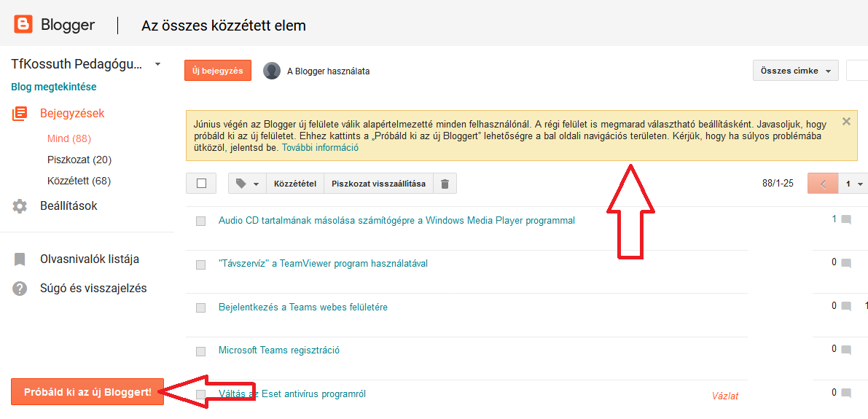The height and width of the screenshot is (419, 868).
Task: Click the Új bejegyzés button
Action: 218,71
